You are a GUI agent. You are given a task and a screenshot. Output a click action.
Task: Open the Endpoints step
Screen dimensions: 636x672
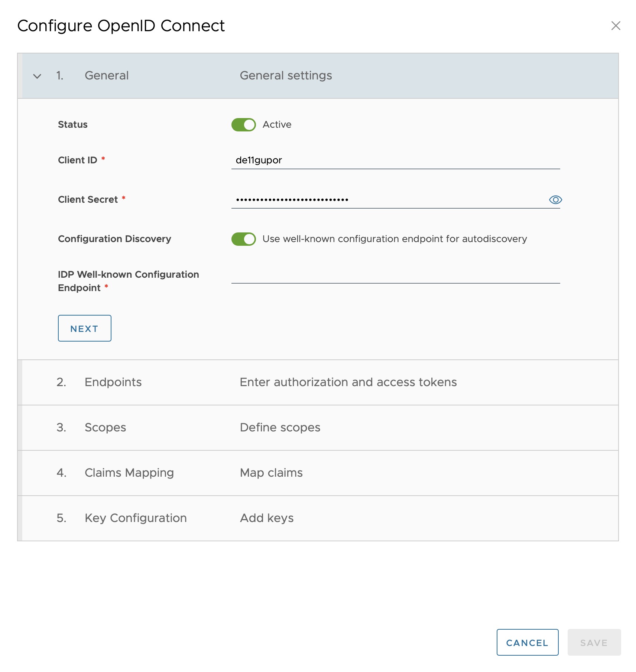(x=318, y=382)
